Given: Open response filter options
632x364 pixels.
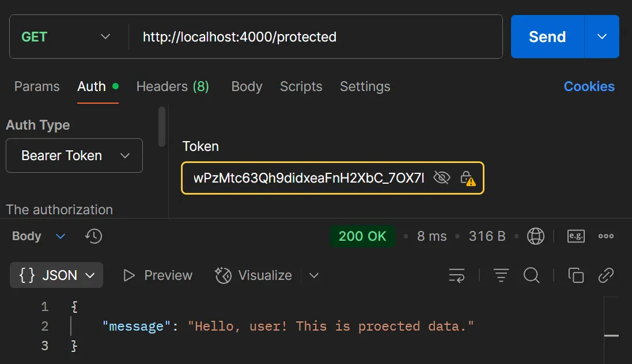Looking at the screenshot, I should tap(501, 275).
